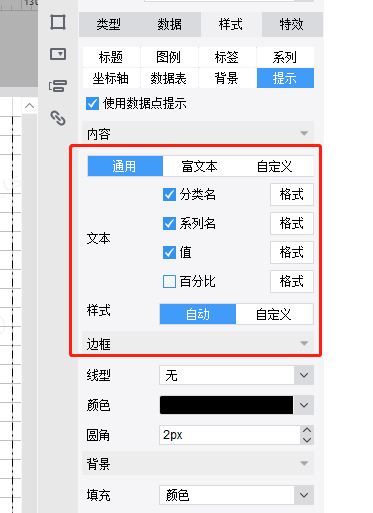Open the 线型 dropdown showing 无
This screenshot has height=513, width=373.
tap(236, 375)
